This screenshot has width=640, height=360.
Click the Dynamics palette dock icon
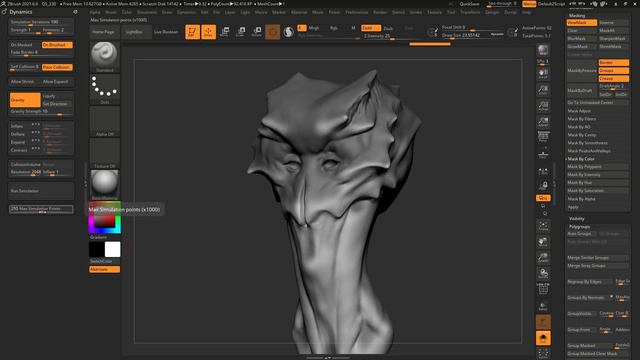(x=75, y=12)
